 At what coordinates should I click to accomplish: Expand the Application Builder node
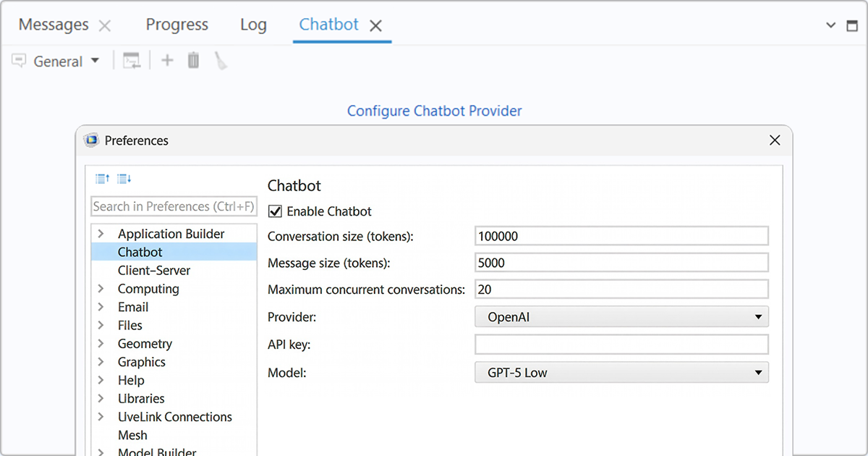[x=101, y=234]
